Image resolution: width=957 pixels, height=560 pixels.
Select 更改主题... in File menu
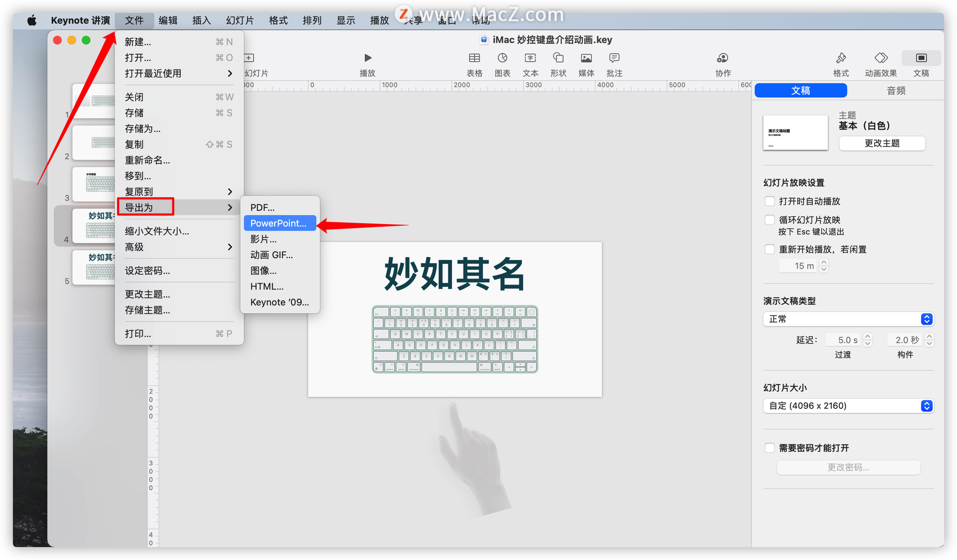tap(179, 294)
